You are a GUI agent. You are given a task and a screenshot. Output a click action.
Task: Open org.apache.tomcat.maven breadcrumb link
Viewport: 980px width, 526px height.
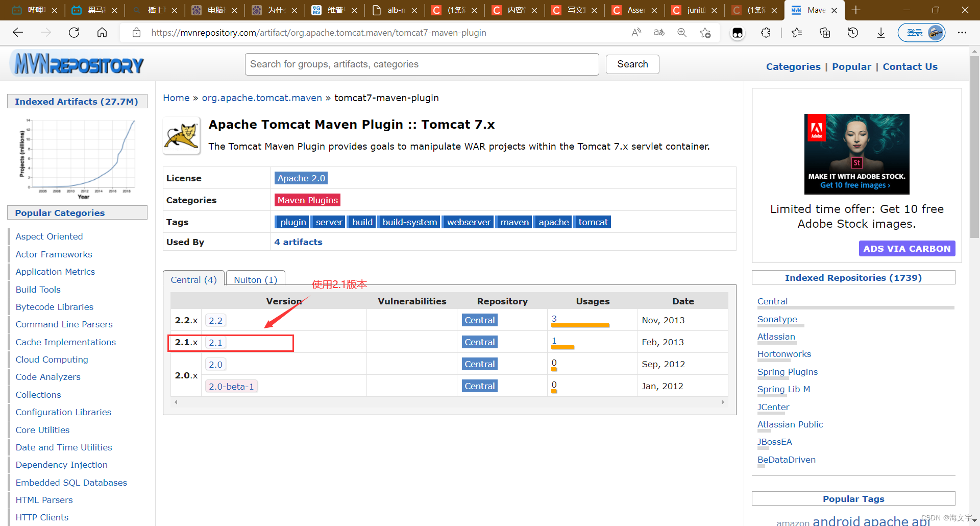[x=262, y=98]
